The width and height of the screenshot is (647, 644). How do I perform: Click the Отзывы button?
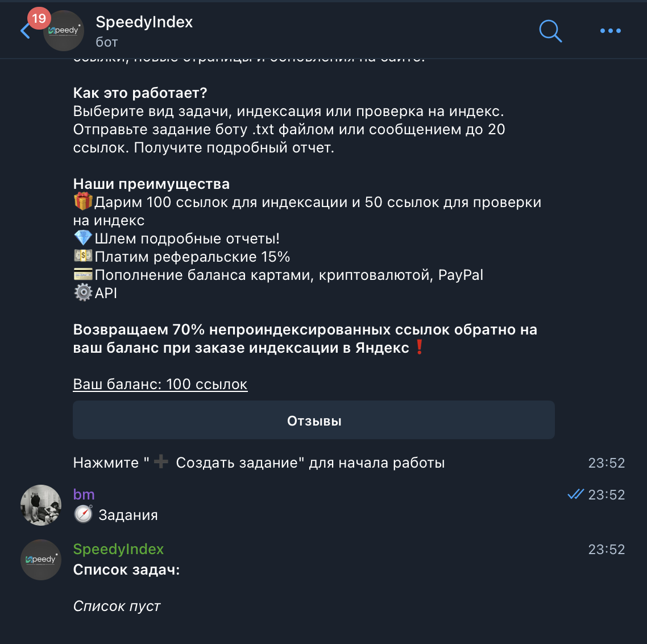point(314,420)
